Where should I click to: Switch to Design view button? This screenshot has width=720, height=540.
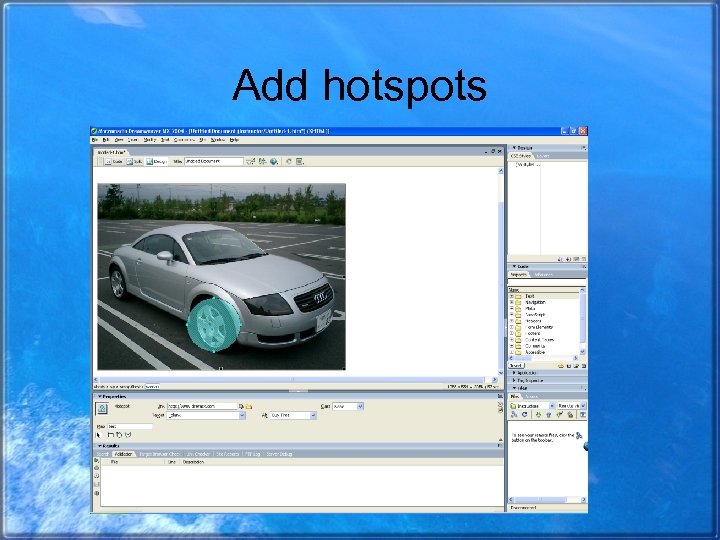pyautogui.click(x=157, y=162)
